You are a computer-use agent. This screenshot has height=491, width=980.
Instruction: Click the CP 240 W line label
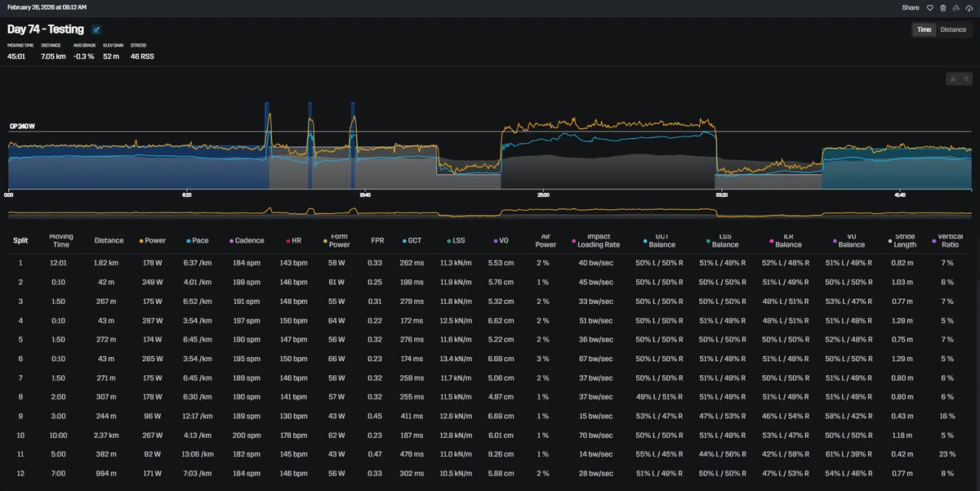point(23,127)
